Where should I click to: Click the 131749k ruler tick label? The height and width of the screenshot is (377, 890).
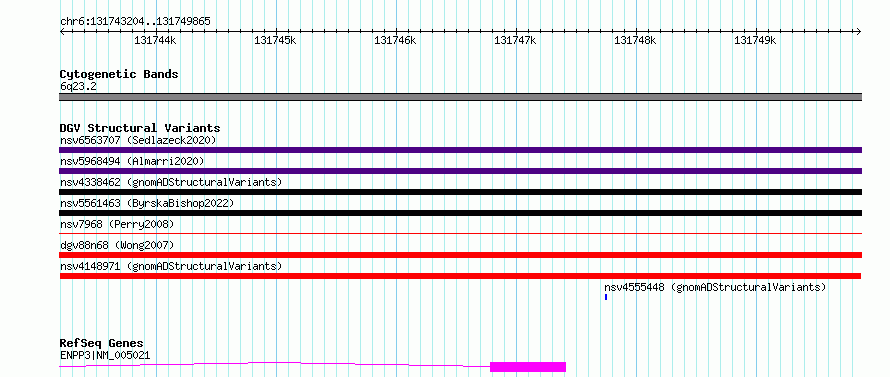(755, 41)
